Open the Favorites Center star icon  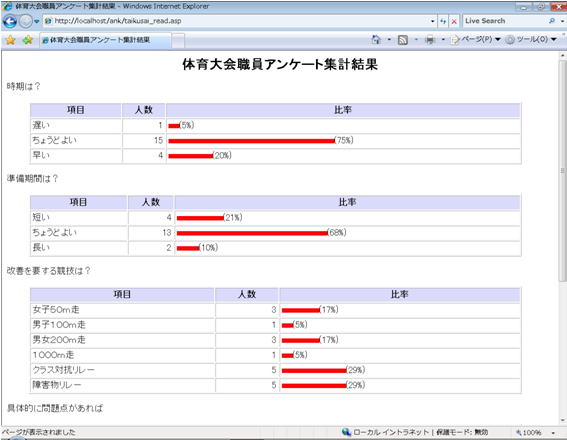coord(11,40)
